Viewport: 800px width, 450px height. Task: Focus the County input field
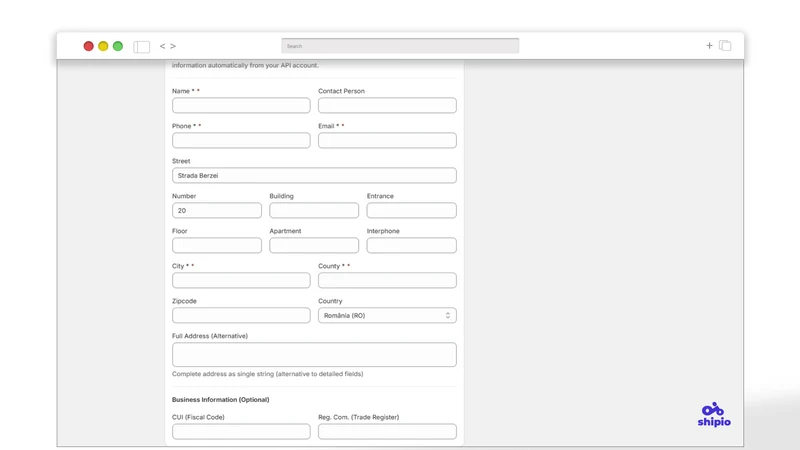coord(387,280)
